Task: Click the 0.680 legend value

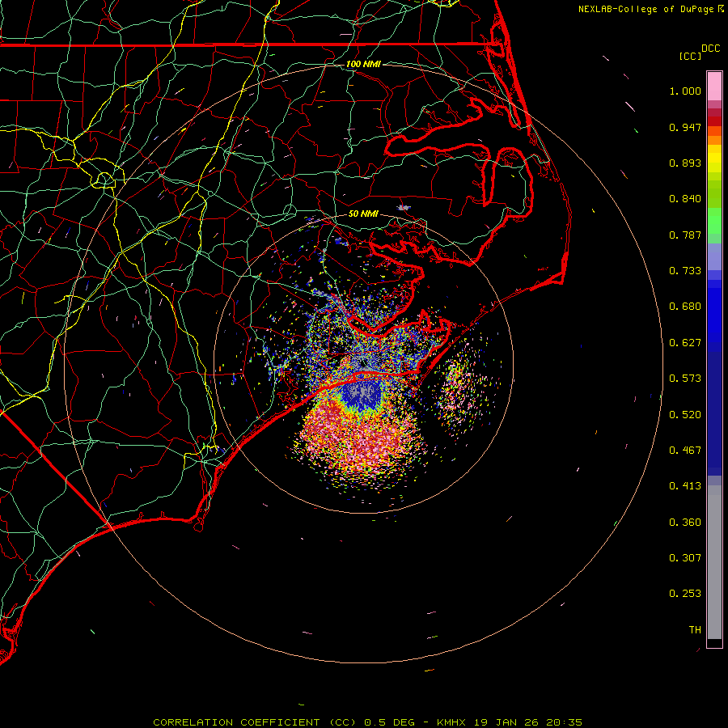Action: click(x=685, y=307)
